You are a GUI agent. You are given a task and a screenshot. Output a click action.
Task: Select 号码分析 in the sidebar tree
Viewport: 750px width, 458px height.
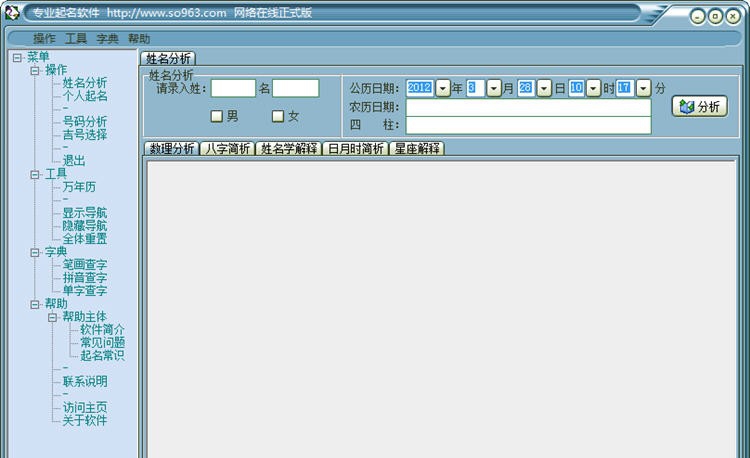pos(85,122)
